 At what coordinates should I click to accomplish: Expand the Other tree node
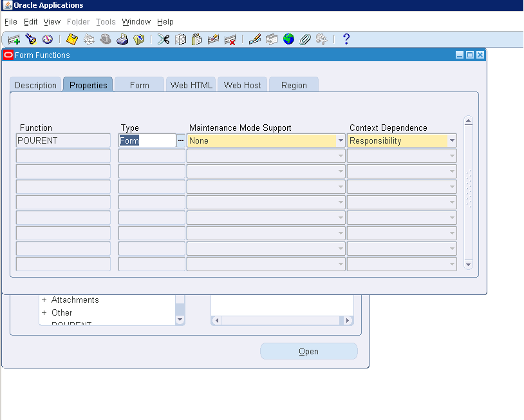click(x=44, y=312)
